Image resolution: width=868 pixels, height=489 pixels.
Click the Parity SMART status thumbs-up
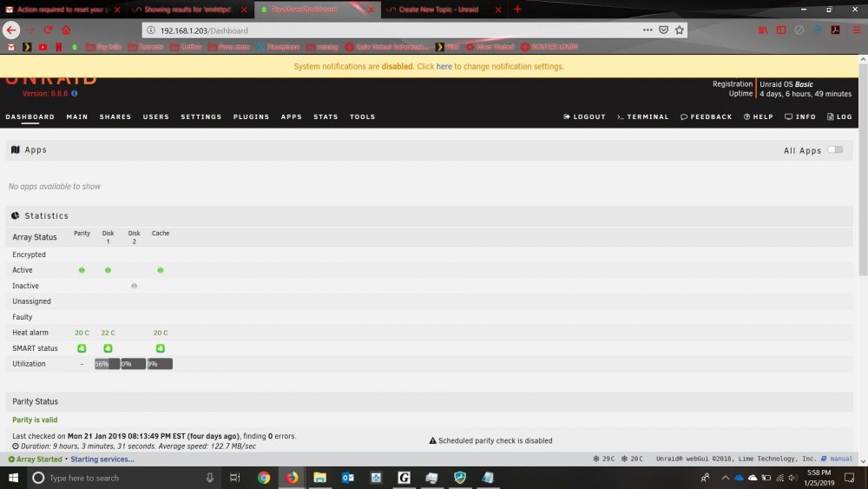click(x=82, y=348)
